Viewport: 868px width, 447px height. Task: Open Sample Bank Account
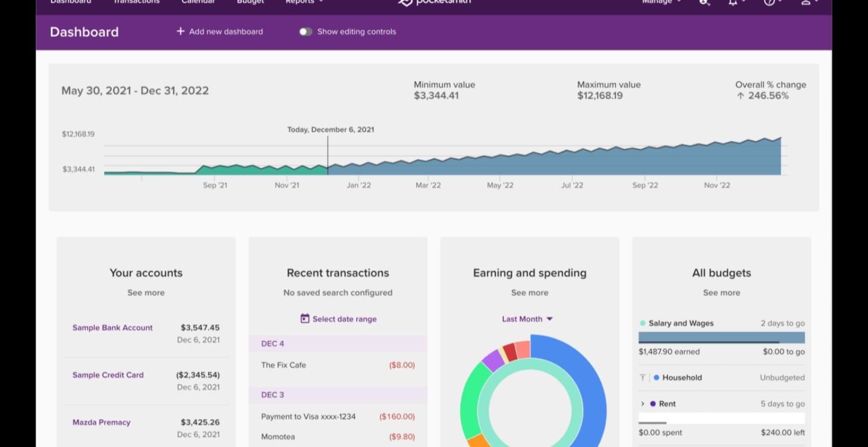pyautogui.click(x=112, y=328)
